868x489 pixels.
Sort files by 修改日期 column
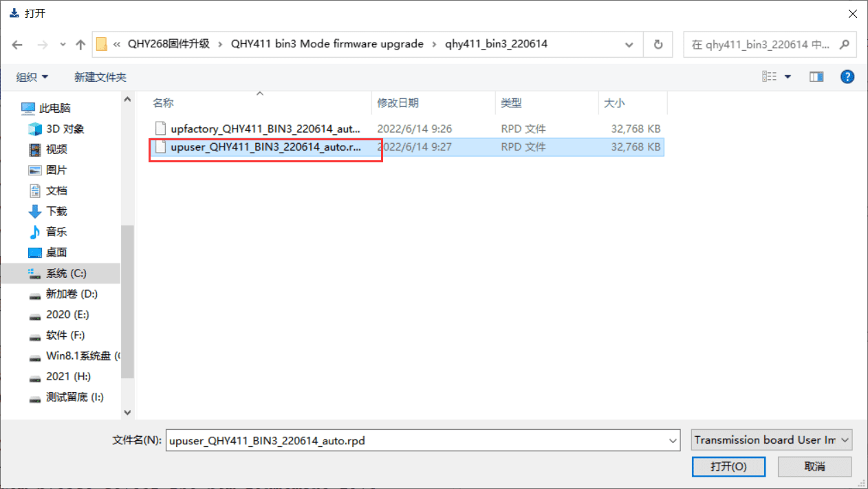[x=398, y=102]
